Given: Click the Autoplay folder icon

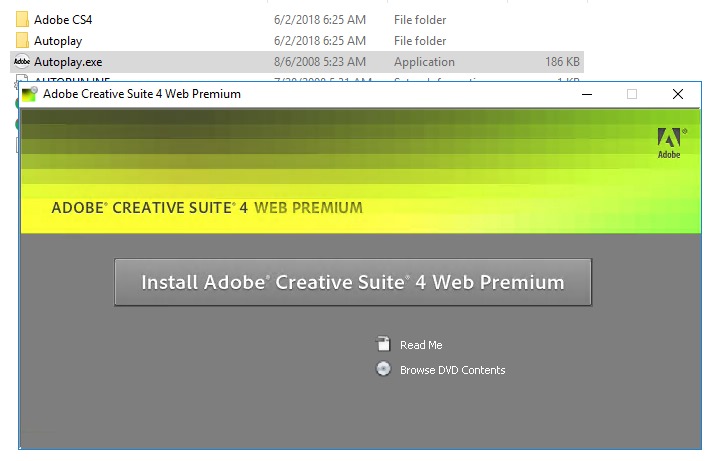Looking at the screenshot, I should pyautogui.click(x=22, y=41).
